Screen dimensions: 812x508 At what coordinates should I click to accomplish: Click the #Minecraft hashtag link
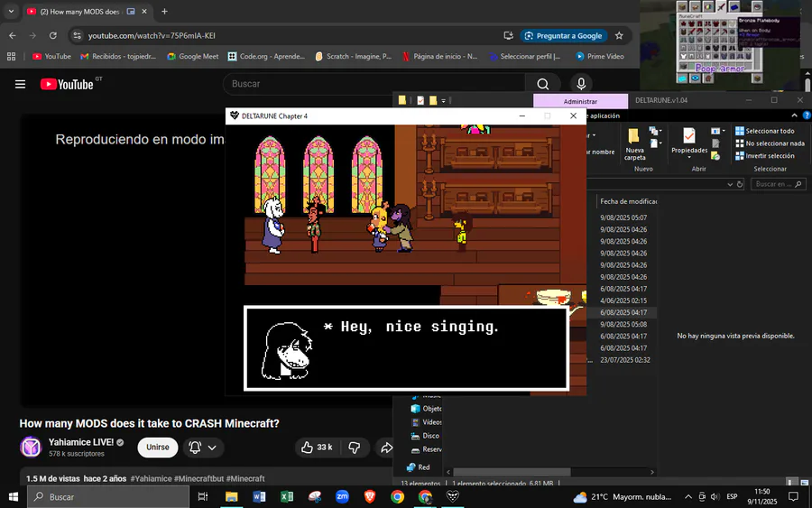coord(245,478)
